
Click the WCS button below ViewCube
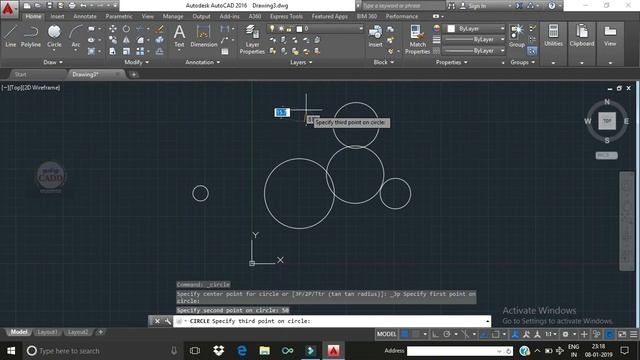tap(606, 156)
